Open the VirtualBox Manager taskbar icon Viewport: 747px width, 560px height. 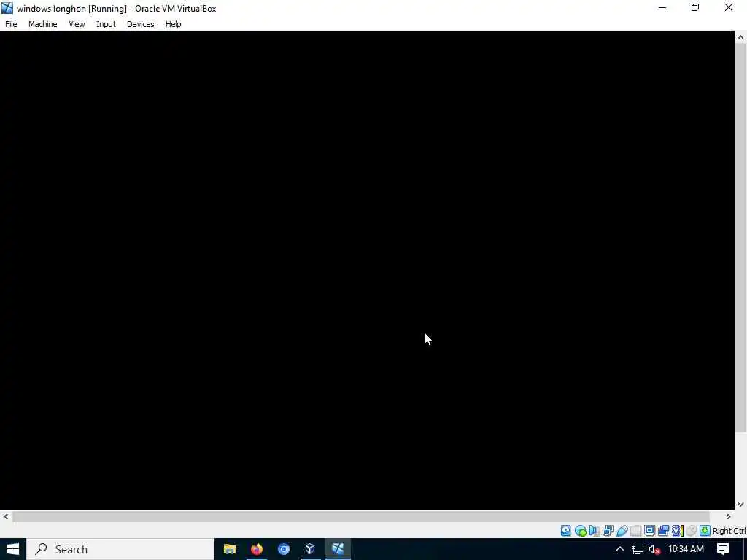310,550
